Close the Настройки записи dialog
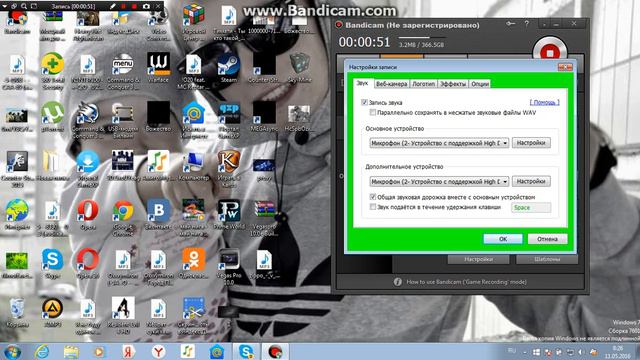This screenshot has width=640, height=360. (565, 67)
